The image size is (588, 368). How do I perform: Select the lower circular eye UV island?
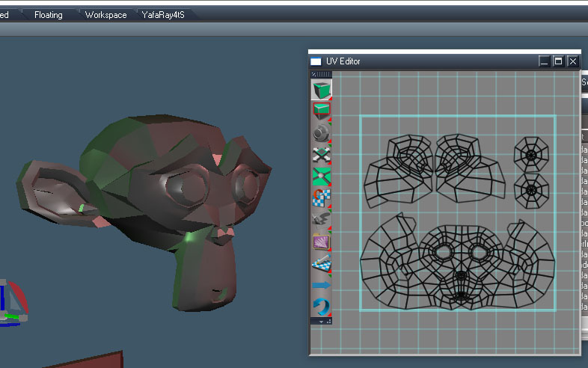(531, 191)
